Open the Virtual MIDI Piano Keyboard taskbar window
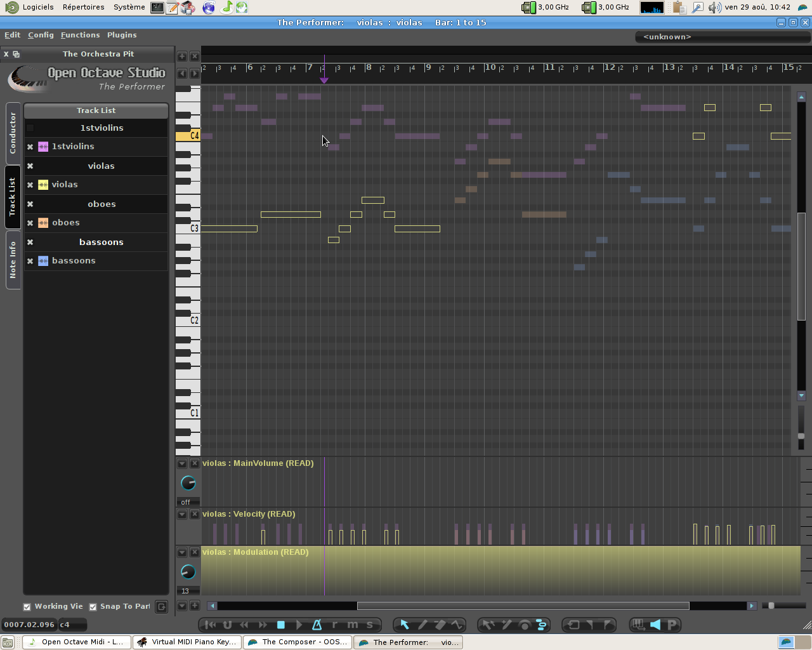Viewport: 812px width, 650px height. click(x=187, y=642)
